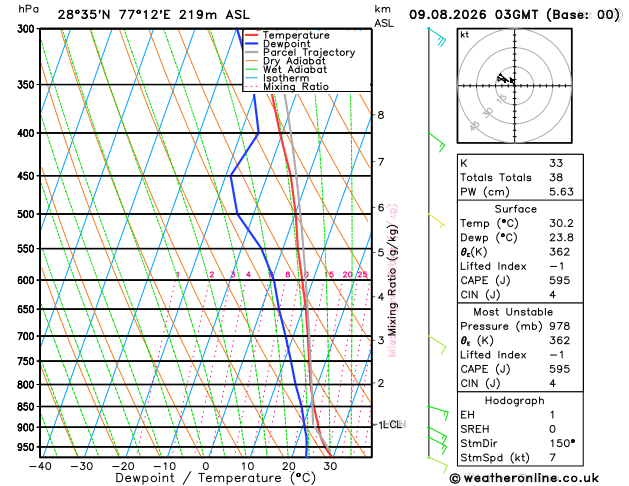Viewport: 629px width, 486px height.
Task: Click the K index value 33
Action: coord(556,163)
